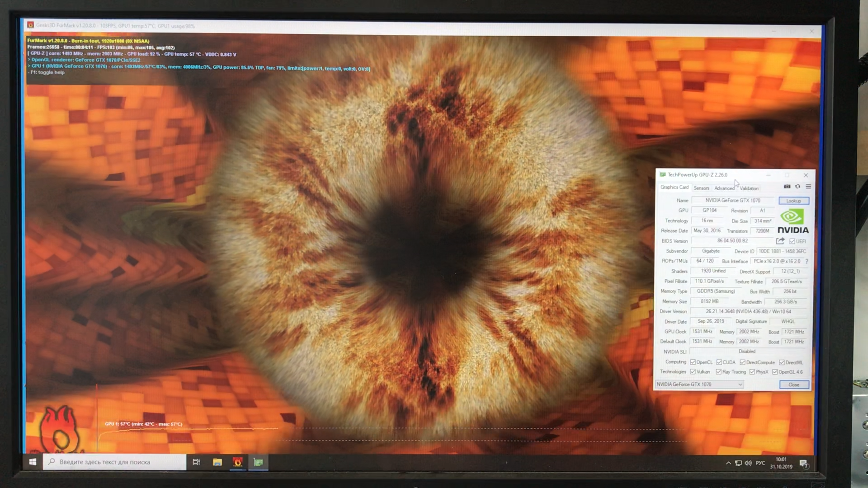Switch to GPU-Z taskbar icon
This screenshot has height=488, width=868.
click(x=259, y=462)
